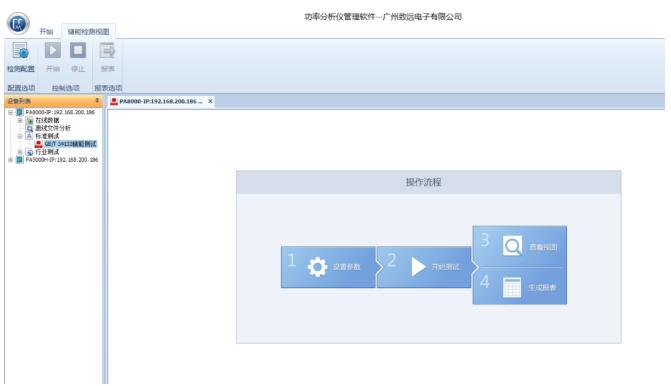Collapse the PA8000-IP device tree node
671x386 pixels.
click(x=11, y=113)
